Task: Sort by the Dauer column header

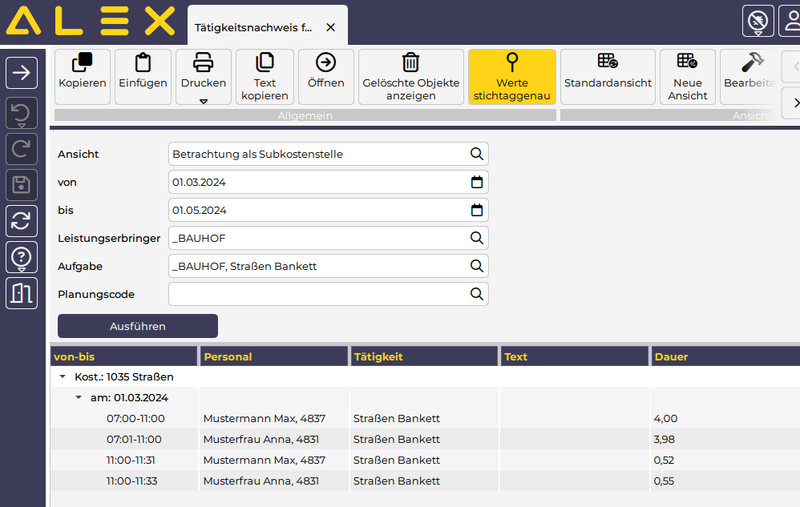Action: [x=720, y=356]
